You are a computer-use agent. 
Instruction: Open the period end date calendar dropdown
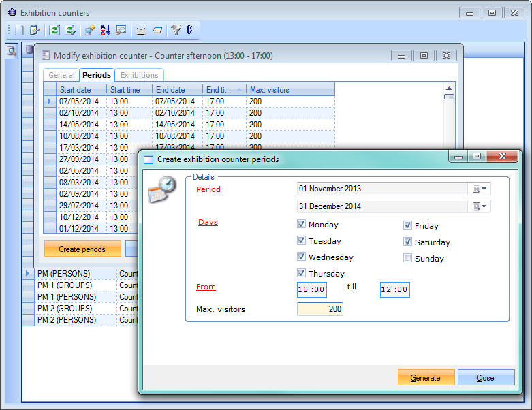coord(480,206)
